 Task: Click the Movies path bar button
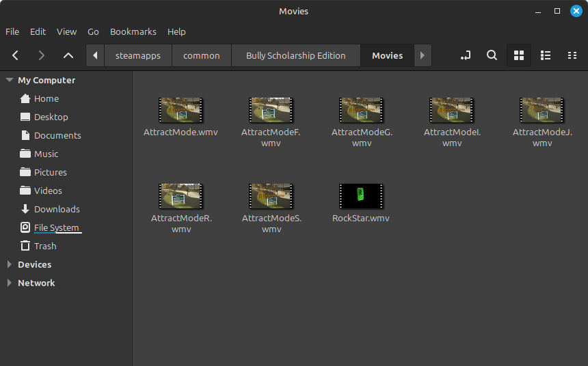(388, 55)
